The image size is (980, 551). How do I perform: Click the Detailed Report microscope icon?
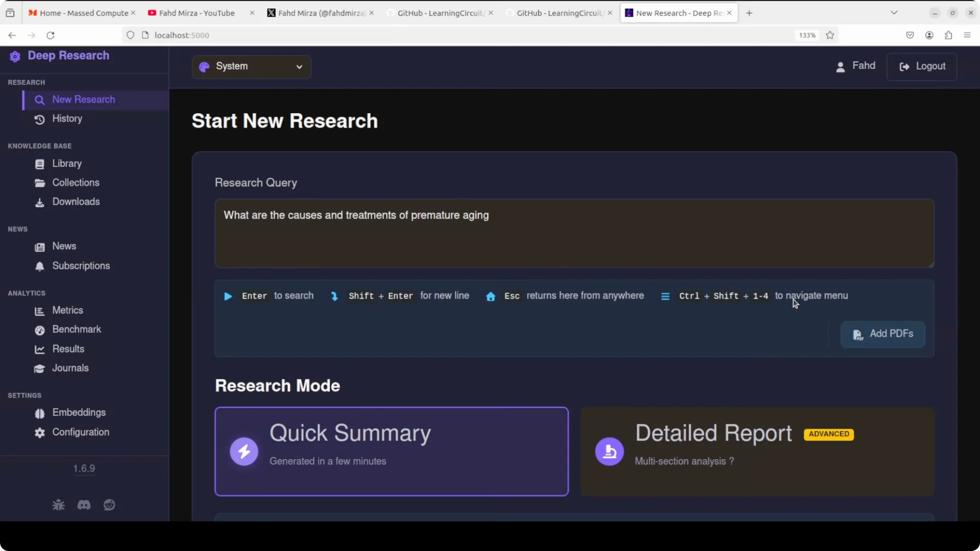[609, 452]
